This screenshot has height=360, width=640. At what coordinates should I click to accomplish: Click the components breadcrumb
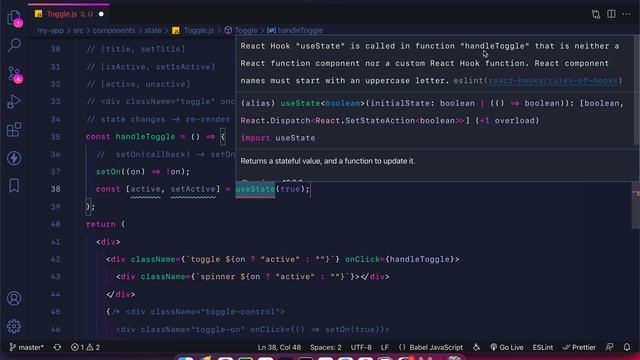point(113,30)
